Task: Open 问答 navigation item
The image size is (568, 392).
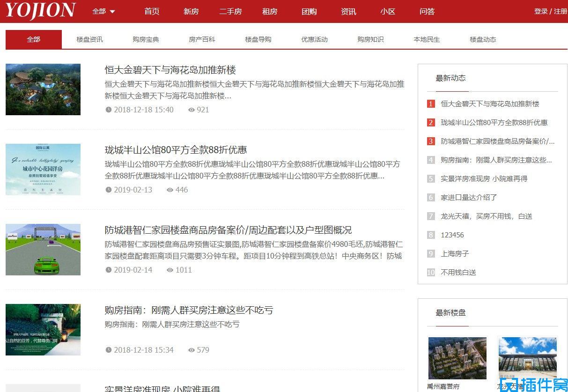Action: coord(427,11)
